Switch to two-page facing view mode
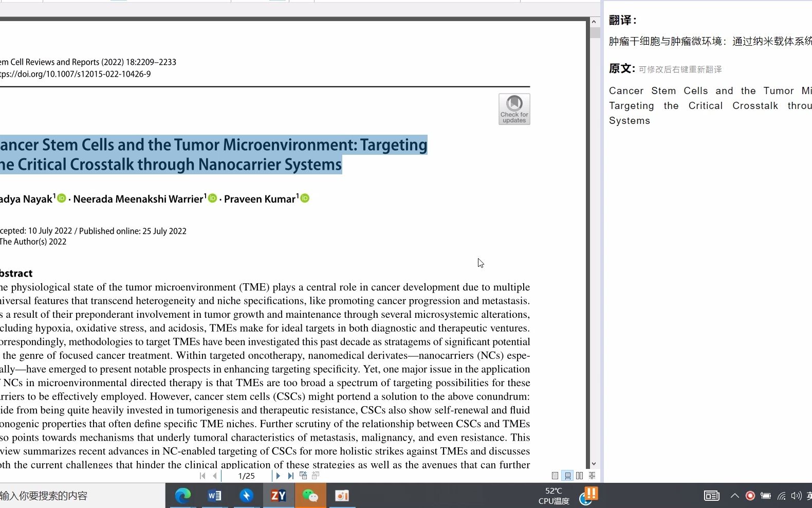This screenshot has height=508, width=812. click(x=580, y=476)
